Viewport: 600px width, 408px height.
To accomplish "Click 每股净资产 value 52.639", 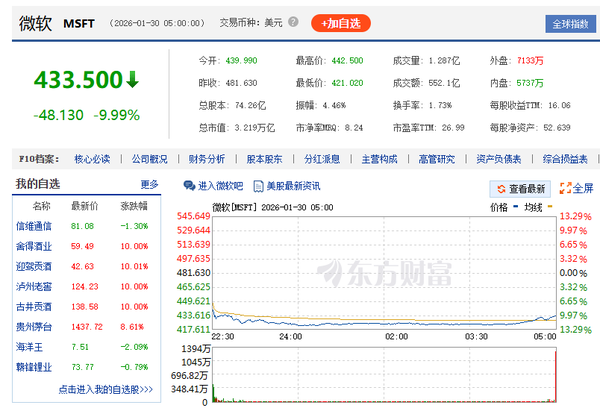I will (557, 128).
